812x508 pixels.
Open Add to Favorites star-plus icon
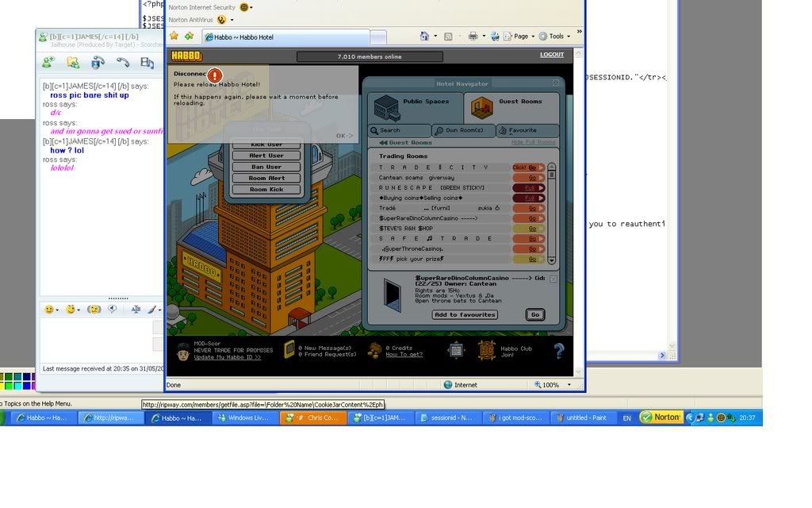(189, 37)
